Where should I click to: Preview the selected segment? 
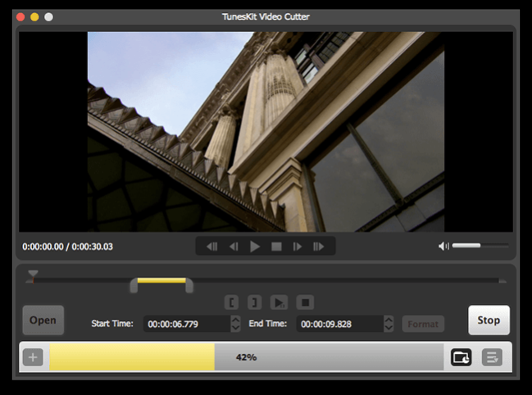(279, 302)
